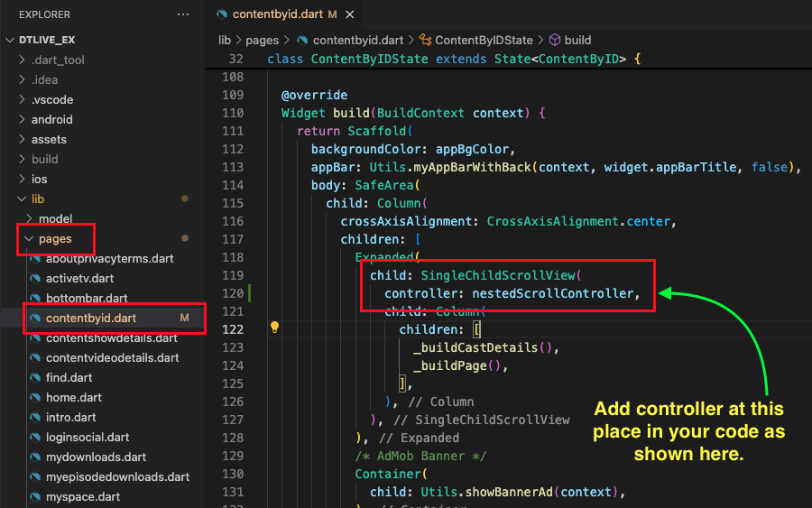Click the contentbyid.dart breadcrumb segment

click(358, 40)
